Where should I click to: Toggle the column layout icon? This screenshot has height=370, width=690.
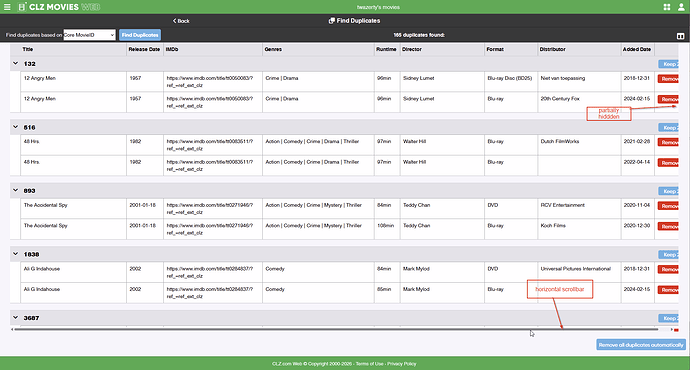(x=680, y=36)
